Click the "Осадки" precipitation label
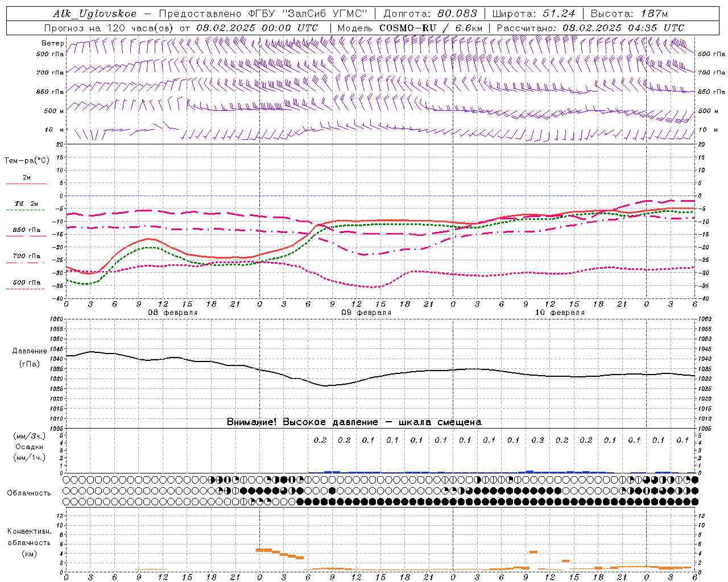 (30, 447)
